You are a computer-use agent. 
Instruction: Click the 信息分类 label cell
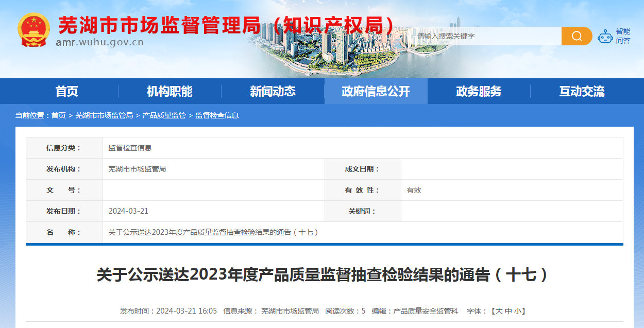coord(64,148)
